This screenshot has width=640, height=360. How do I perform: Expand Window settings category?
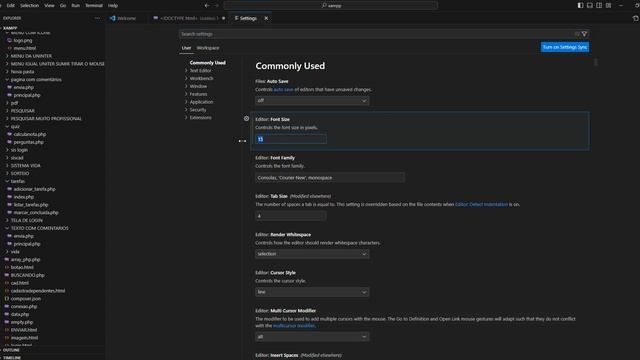pyautogui.click(x=198, y=86)
